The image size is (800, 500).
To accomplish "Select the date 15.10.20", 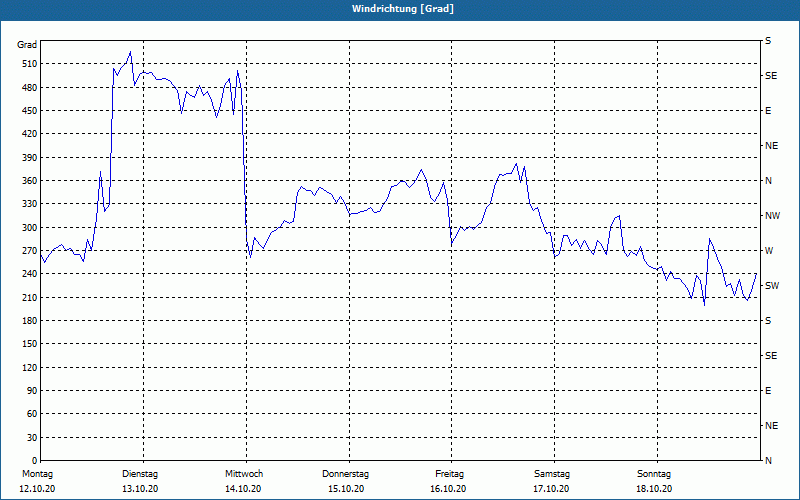I will coord(346,489).
